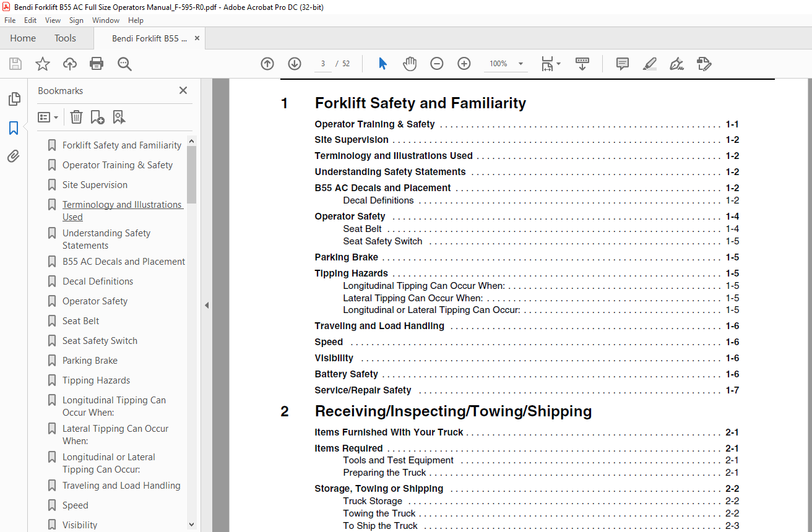Click Truck Storage contents line
The height and width of the screenshot is (532, 812).
click(x=541, y=501)
